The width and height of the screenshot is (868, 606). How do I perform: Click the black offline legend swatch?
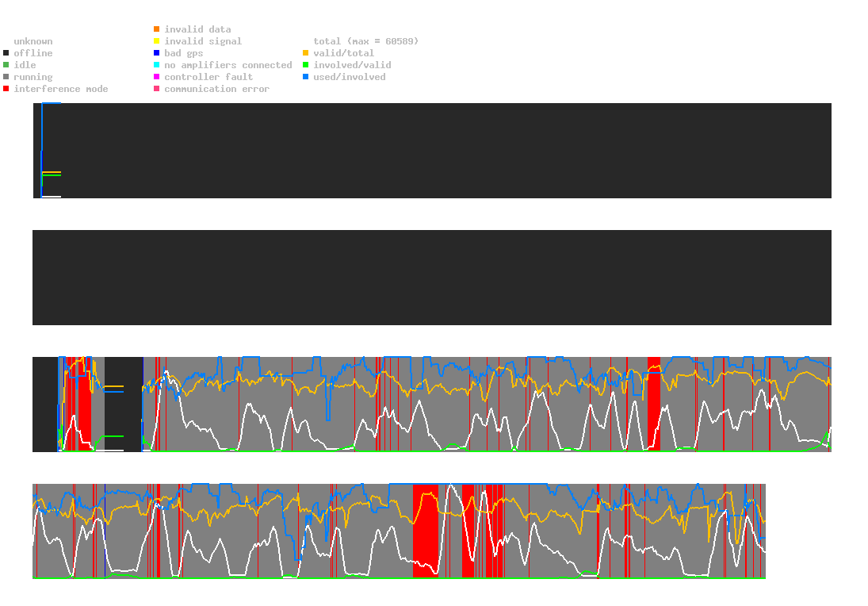[6, 53]
